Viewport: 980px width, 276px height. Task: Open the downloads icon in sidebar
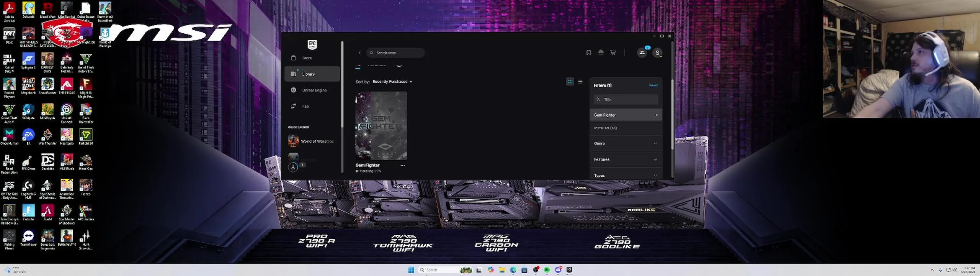(x=293, y=167)
